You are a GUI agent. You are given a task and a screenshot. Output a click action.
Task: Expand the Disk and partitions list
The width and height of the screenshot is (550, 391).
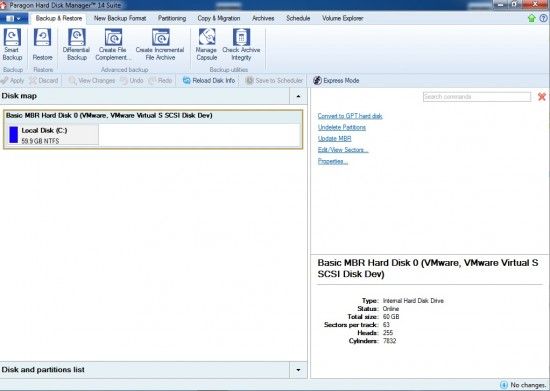[298, 370]
